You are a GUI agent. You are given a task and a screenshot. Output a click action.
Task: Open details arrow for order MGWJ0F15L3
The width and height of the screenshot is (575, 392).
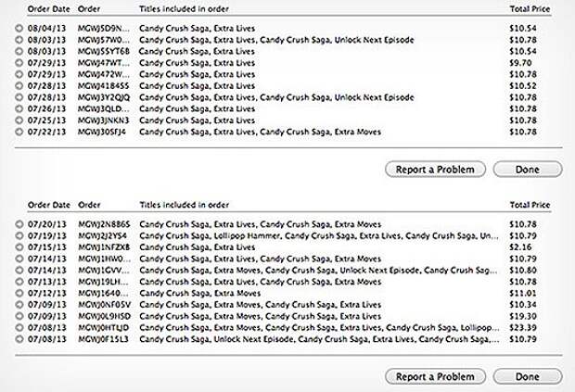pyautogui.click(x=19, y=339)
